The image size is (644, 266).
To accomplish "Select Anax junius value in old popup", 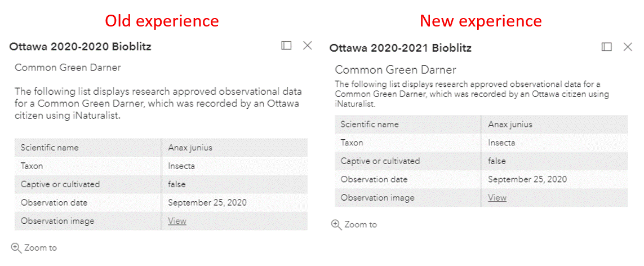I will pyautogui.click(x=190, y=148).
